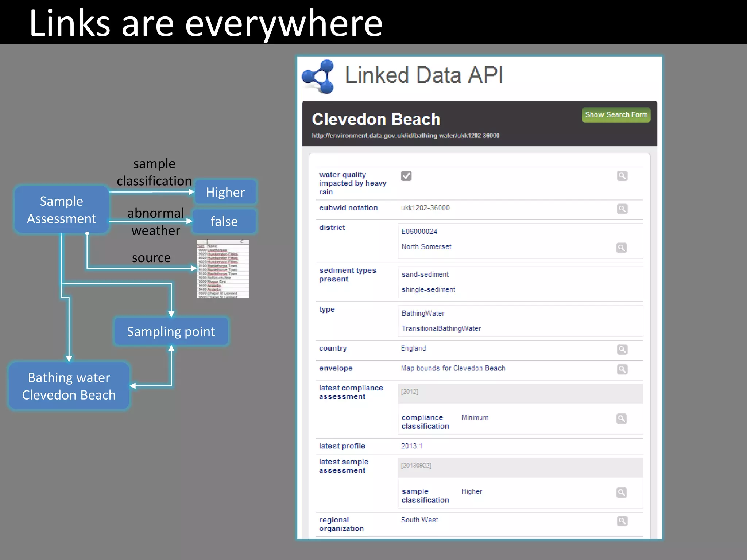Click the search icon in regional organization row

622,521
